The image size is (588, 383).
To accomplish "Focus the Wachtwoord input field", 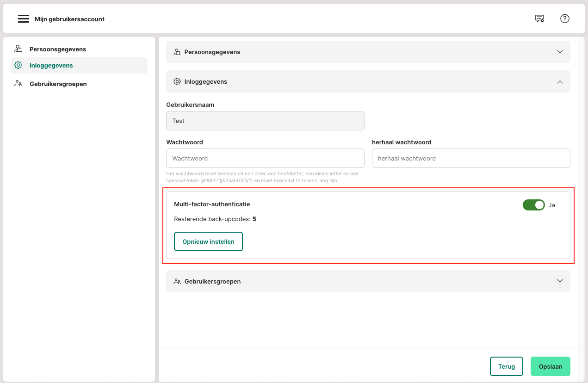I will pyautogui.click(x=265, y=158).
